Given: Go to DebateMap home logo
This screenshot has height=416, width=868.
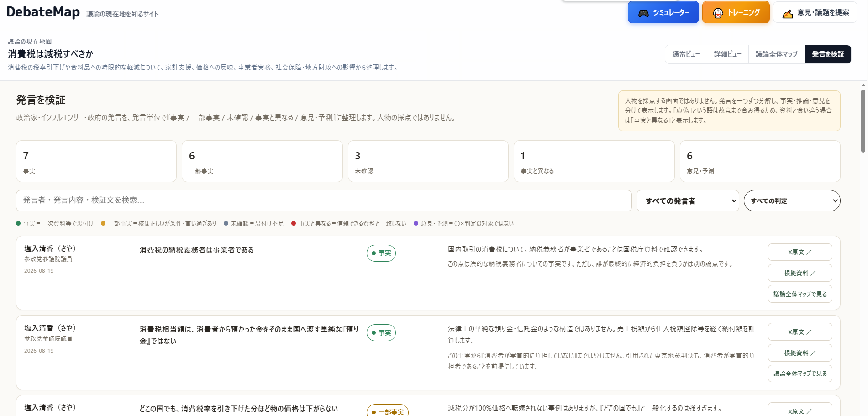Looking at the screenshot, I should point(43,12).
